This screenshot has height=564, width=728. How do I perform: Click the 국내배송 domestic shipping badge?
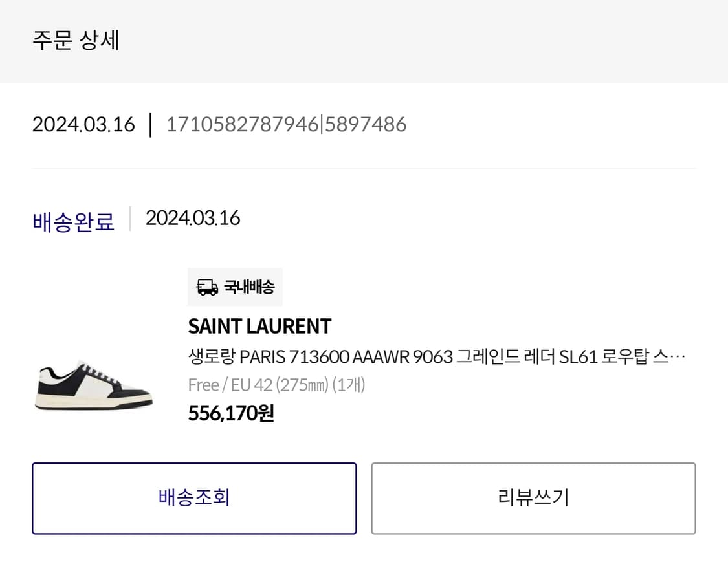pos(234,287)
